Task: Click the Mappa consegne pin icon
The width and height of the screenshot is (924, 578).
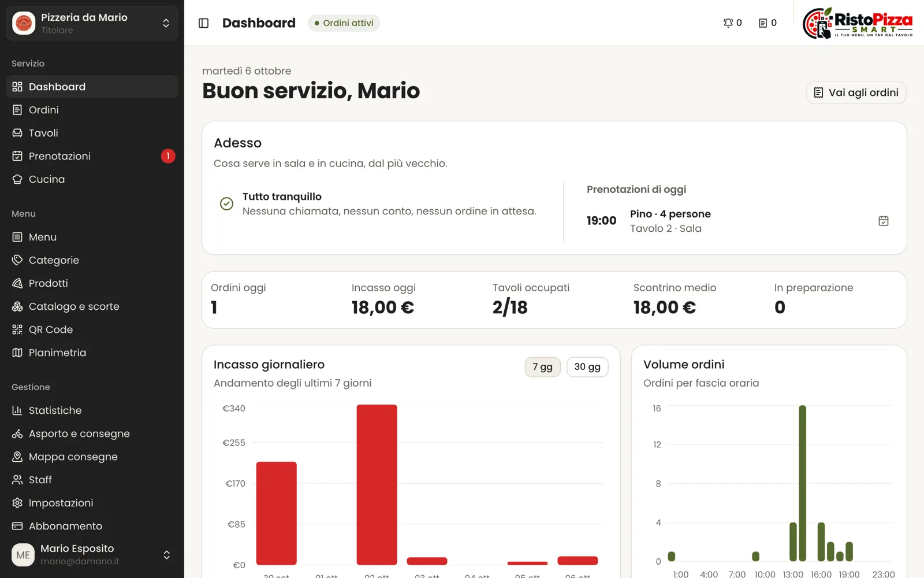Action: (17, 457)
